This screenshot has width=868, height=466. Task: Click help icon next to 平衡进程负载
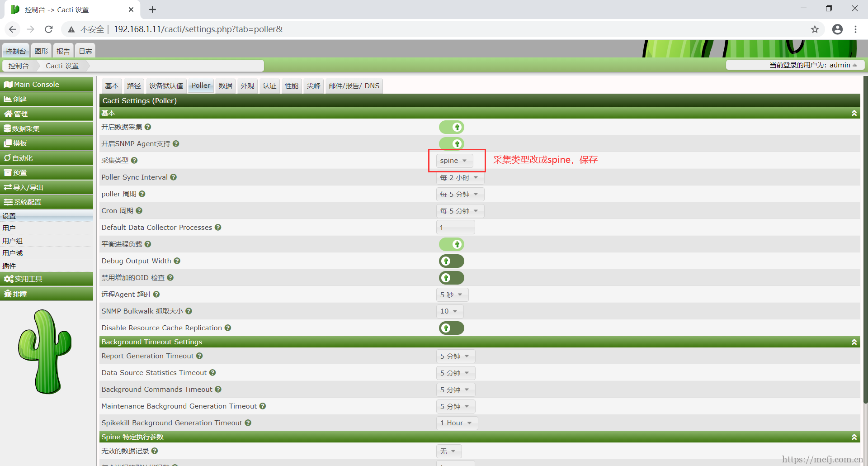click(x=148, y=244)
